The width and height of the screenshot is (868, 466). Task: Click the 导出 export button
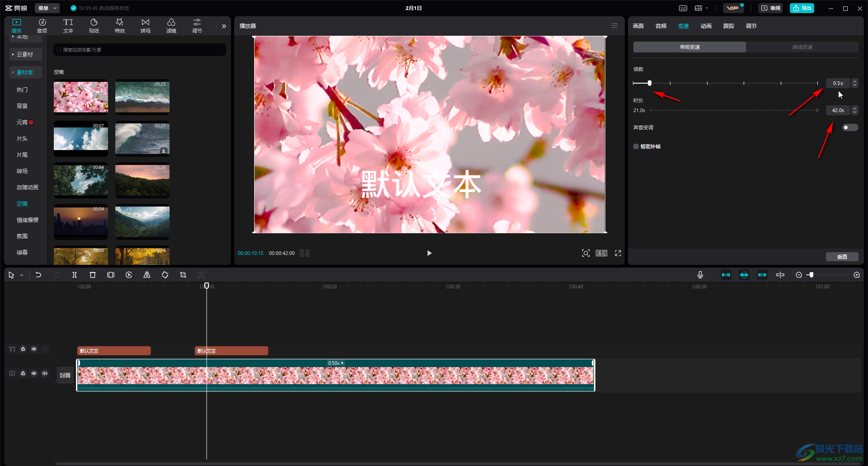pos(802,8)
